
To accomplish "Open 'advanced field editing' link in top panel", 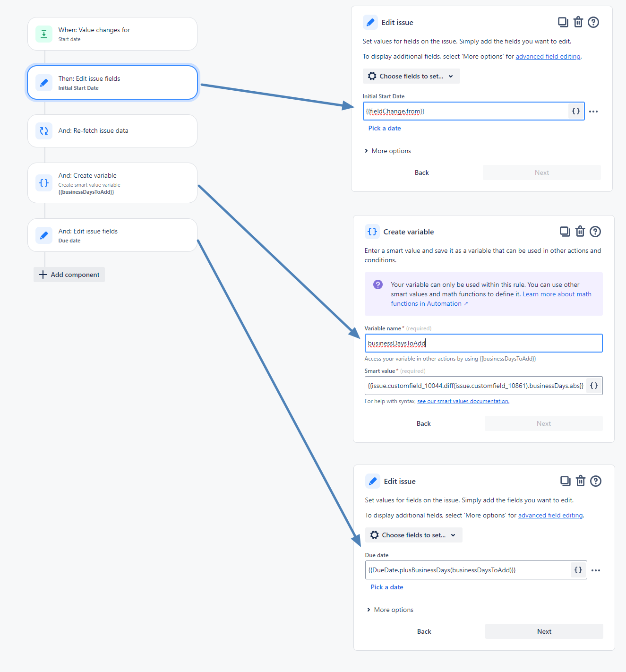I will click(548, 56).
